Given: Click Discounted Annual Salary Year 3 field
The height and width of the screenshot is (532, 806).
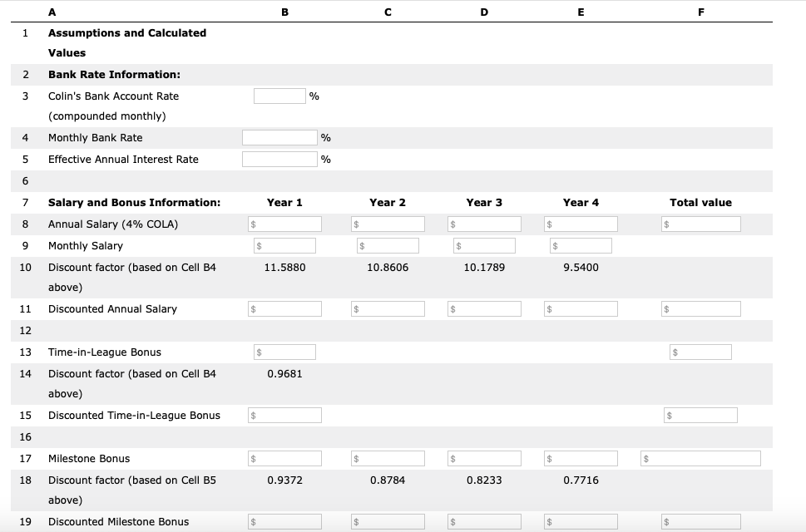Looking at the screenshot, I should 484,308.
